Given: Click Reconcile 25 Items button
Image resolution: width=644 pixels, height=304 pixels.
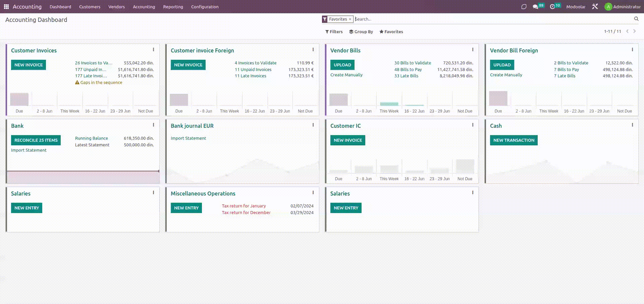Looking at the screenshot, I should [x=36, y=140].
